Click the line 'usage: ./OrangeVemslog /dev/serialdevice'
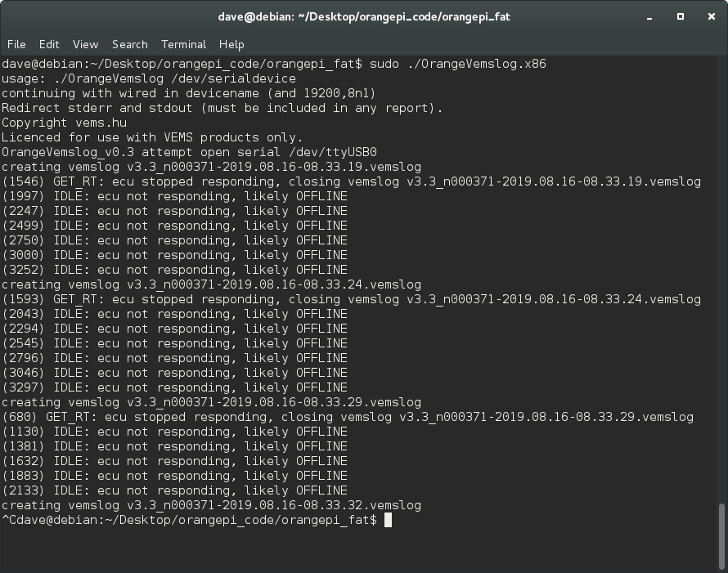Viewport: 728px width, 573px height. pos(149,78)
